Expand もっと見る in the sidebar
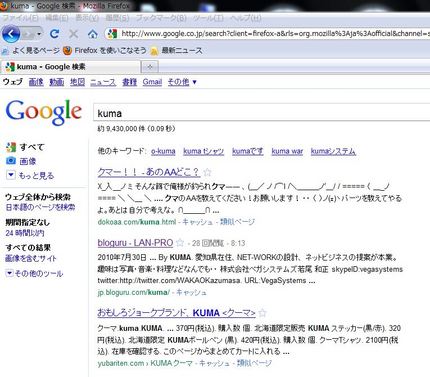 tap(30, 175)
